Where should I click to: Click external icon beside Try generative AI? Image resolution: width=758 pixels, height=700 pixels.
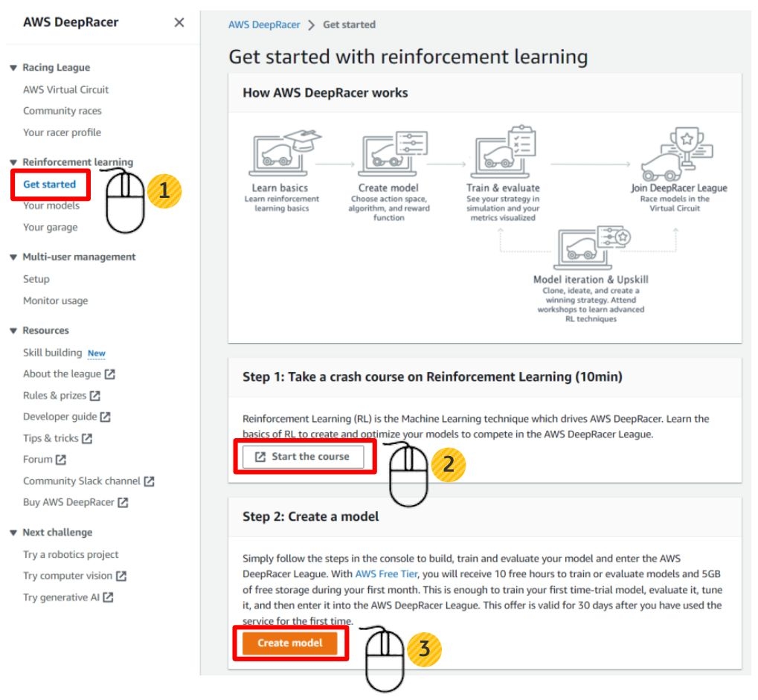[109, 597]
